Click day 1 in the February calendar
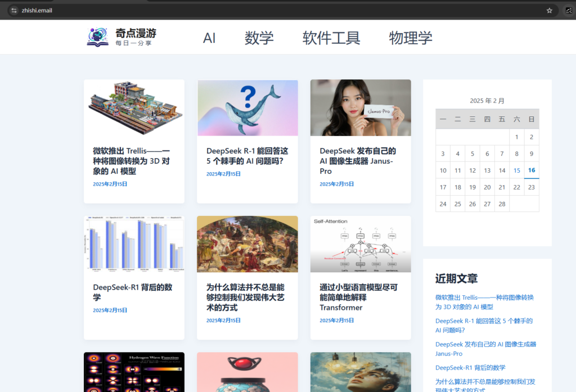 point(517,137)
